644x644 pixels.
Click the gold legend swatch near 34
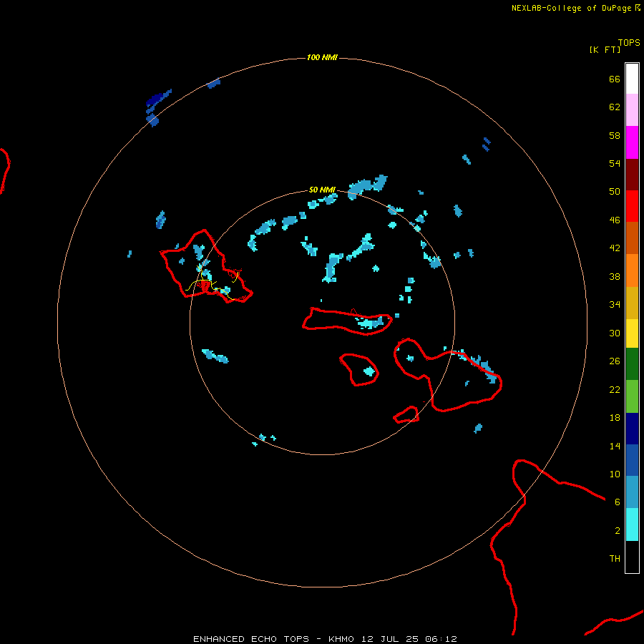coord(632,302)
